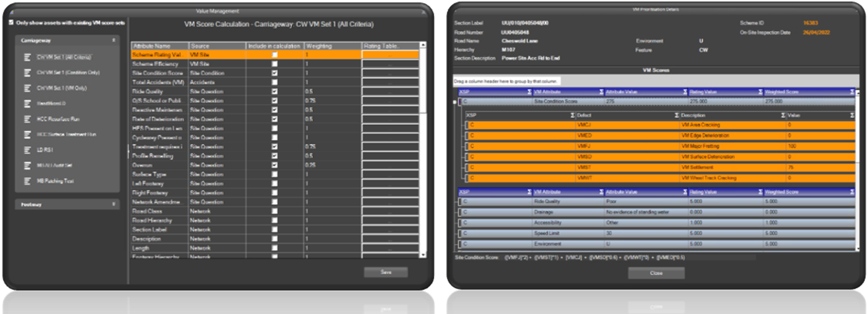Click the Save button
This screenshot has width=868, height=314.
tap(385, 272)
